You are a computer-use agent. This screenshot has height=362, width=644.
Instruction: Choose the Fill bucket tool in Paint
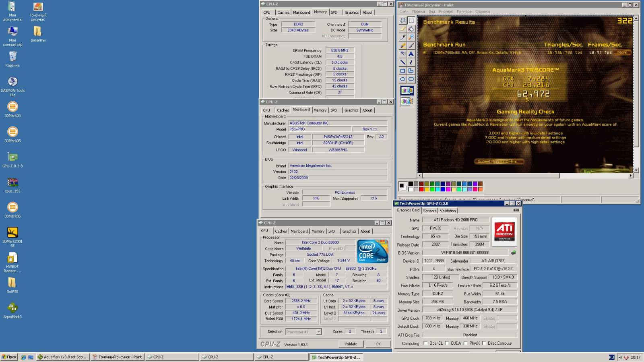tap(411, 29)
